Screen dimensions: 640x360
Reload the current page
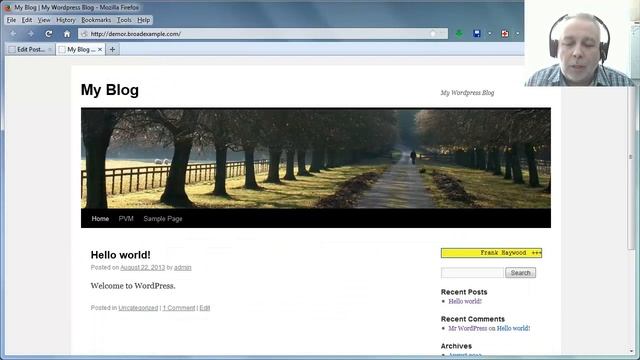point(49,34)
